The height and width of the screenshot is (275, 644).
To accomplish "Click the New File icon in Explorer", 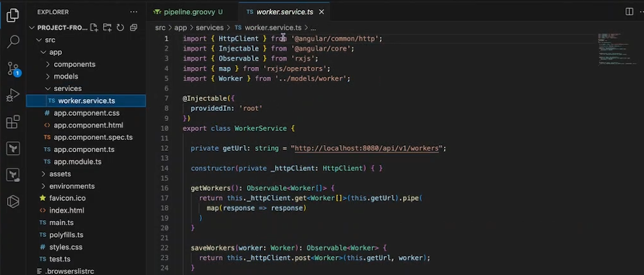I will point(94,27).
